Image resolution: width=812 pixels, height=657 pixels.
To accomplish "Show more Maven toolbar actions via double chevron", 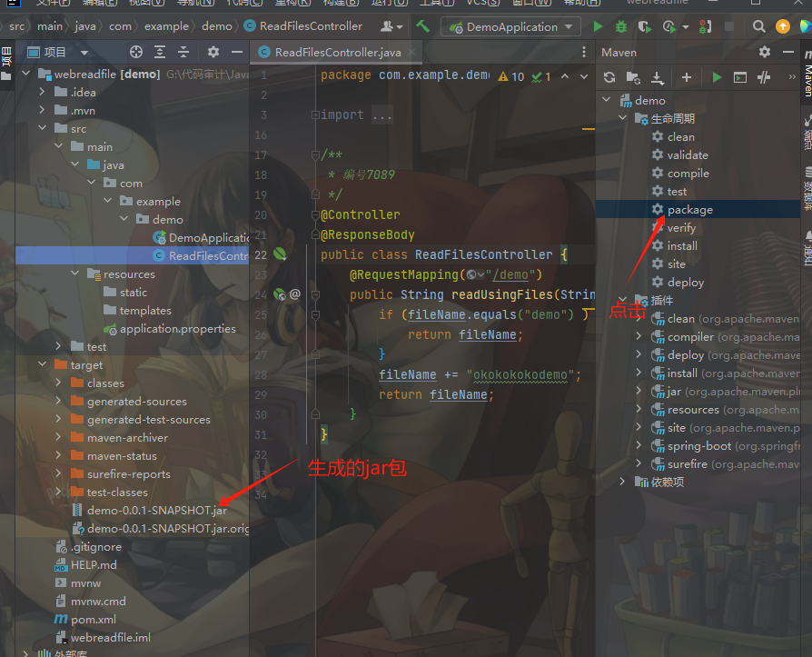I will (x=792, y=77).
